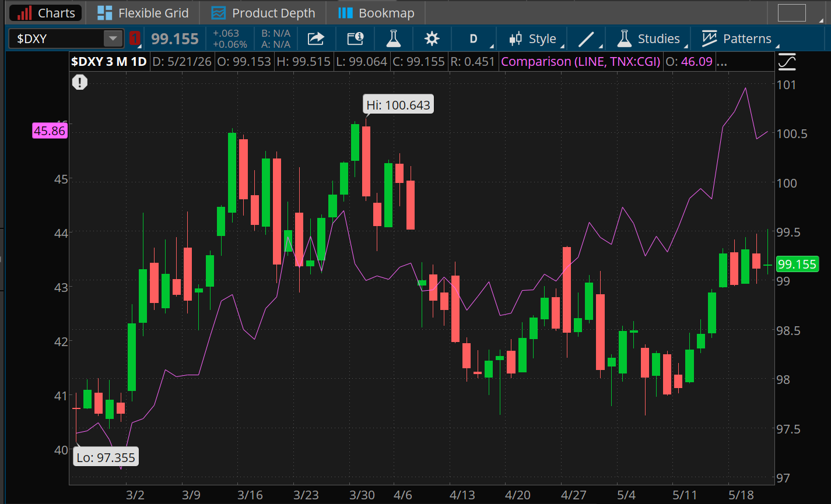831x504 pixels.
Task: Click the rectangle button at the top right
Action: 791,13
